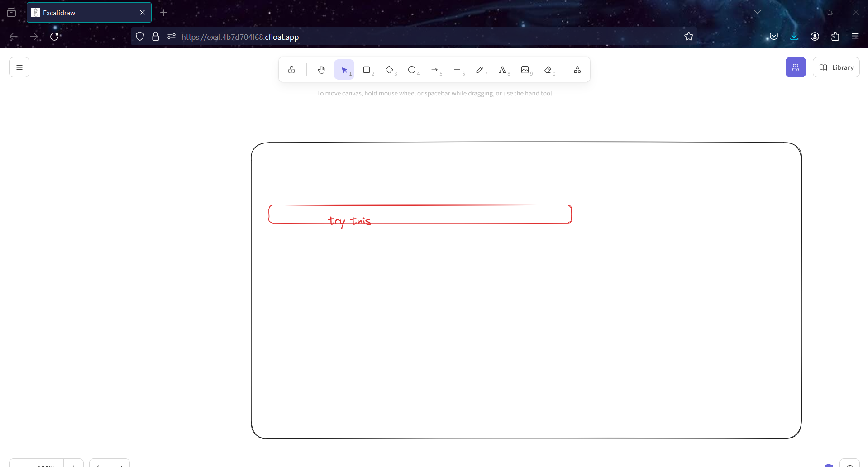Image resolution: width=868 pixels, height=467 pixels.
Task: Open the Live collaboration button
Action: 796,67
